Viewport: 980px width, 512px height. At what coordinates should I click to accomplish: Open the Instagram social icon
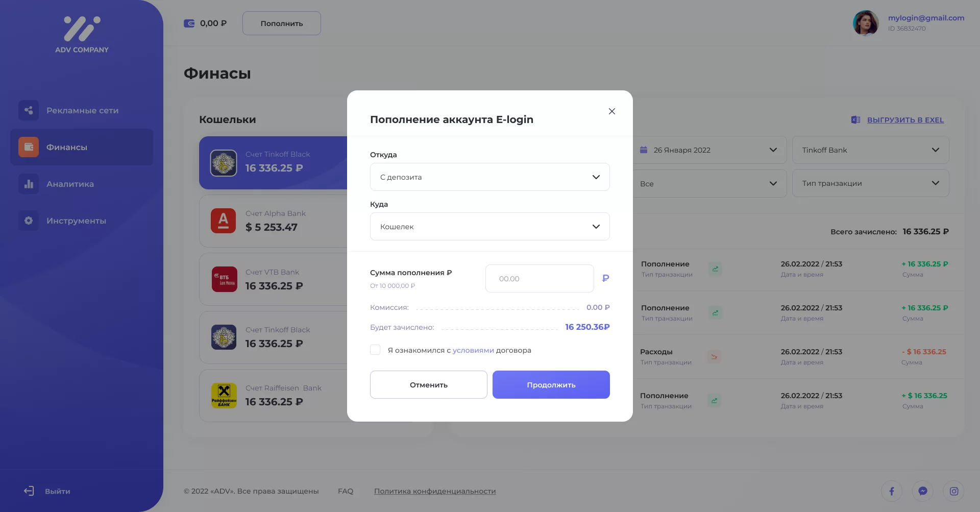(954, 491)
